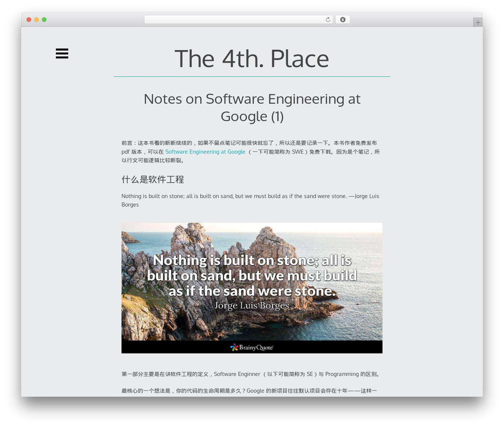The image size is (504, 427).
Task: Open a new tab with plus button
Action: [x=478, y=22]
